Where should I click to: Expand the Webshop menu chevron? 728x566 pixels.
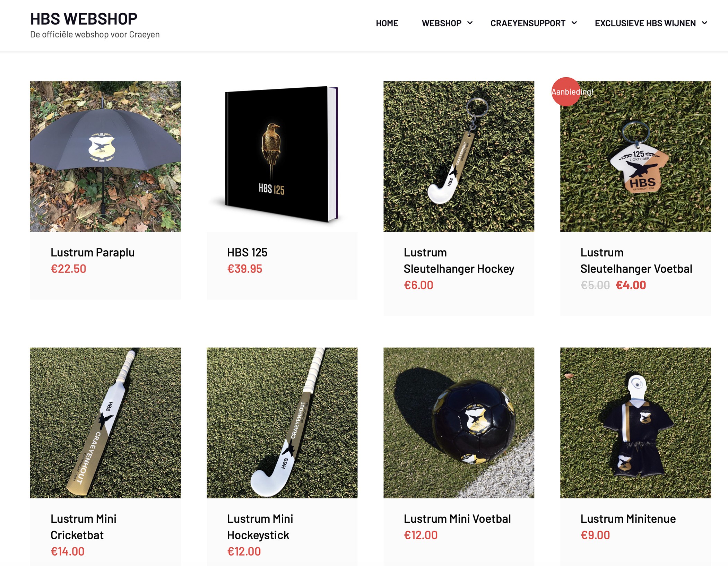470,23
